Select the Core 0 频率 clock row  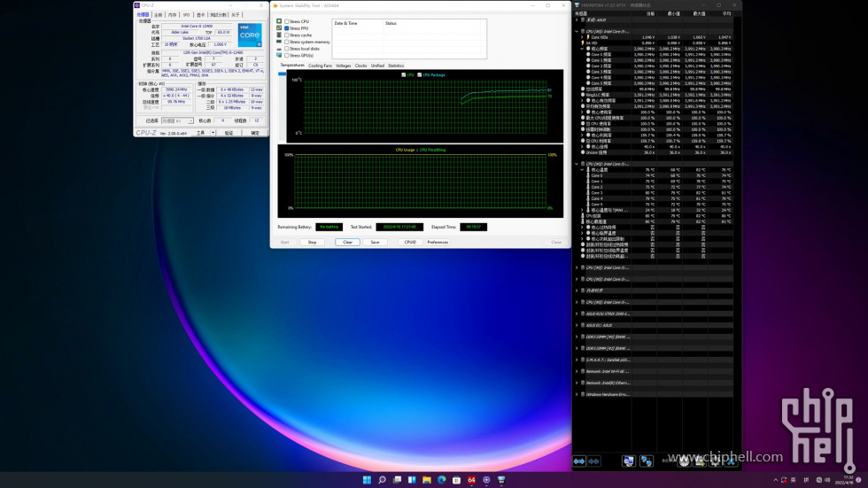pos(655,54)
